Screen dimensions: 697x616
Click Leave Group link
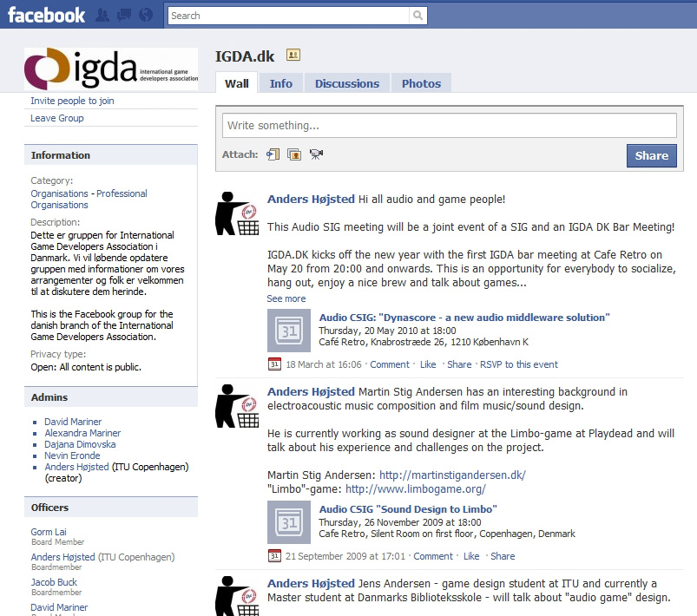tap(57, 118)
